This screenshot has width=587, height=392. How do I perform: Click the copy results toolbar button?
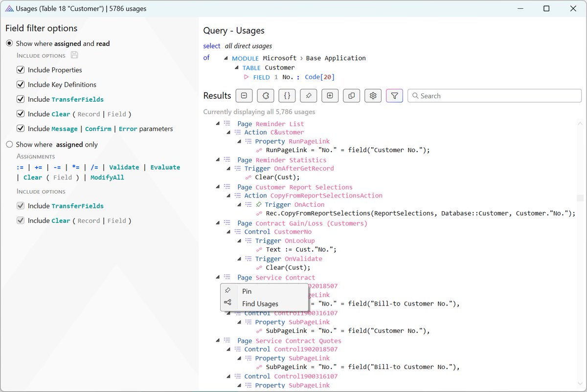351,96
